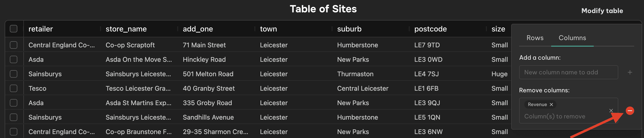Click the postcode column header
Screen dimensions: 644x138
(430, 29)
